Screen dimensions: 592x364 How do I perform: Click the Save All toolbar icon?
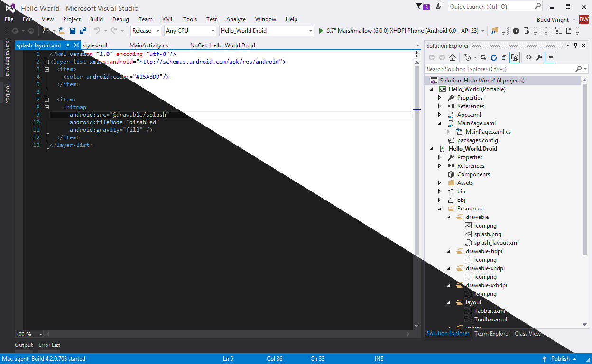tap(83, 31)
